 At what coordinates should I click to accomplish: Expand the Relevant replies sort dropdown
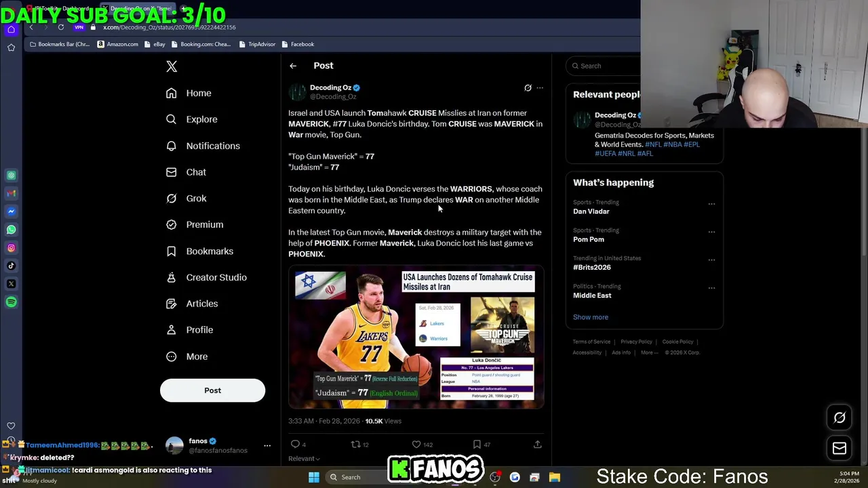pyautogui.click(x=304, y=459)
